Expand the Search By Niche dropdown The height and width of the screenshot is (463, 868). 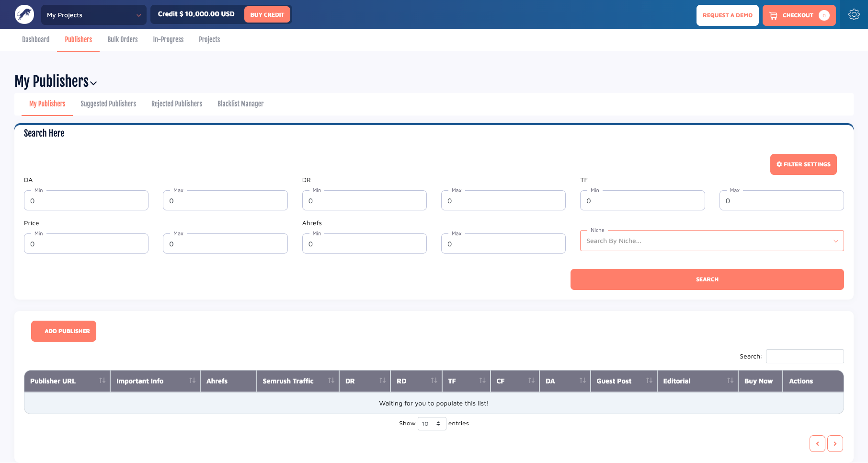(x=711, y=241)
